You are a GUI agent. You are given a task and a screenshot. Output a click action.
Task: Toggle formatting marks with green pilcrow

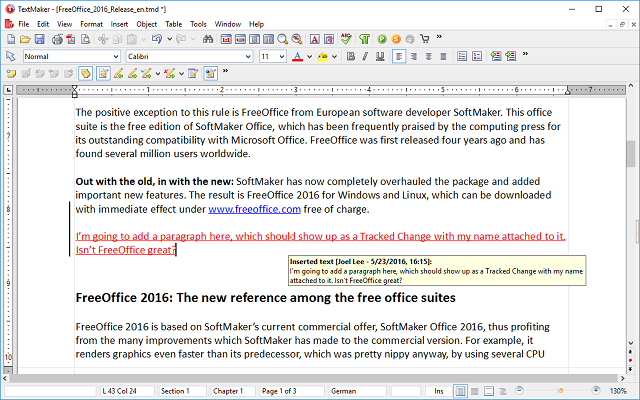pyautogui.click(x=364, y=39)
